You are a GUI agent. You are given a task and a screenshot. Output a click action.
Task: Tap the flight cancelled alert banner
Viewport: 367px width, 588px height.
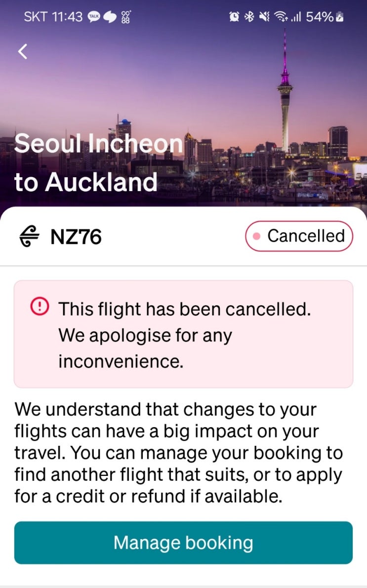(184, 334)
